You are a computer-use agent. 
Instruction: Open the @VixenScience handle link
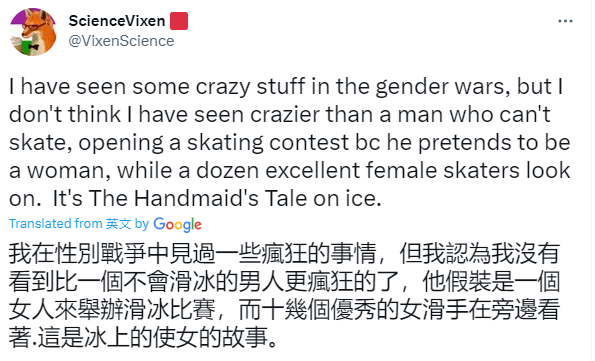(121, 41)
